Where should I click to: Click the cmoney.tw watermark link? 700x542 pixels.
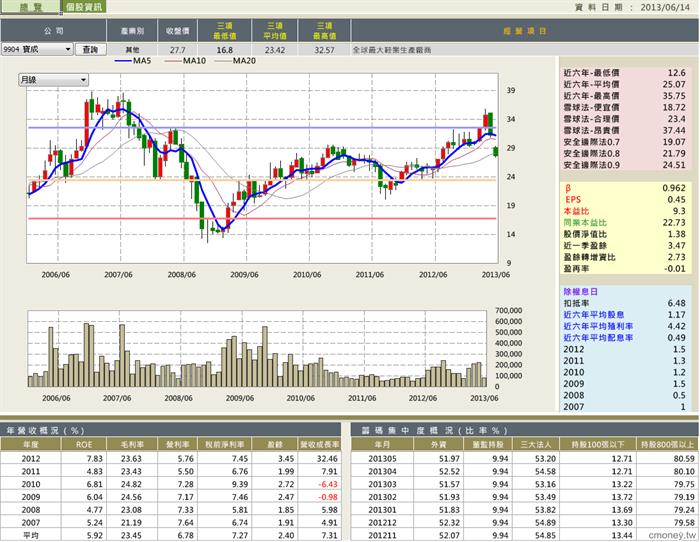(672, 535)
